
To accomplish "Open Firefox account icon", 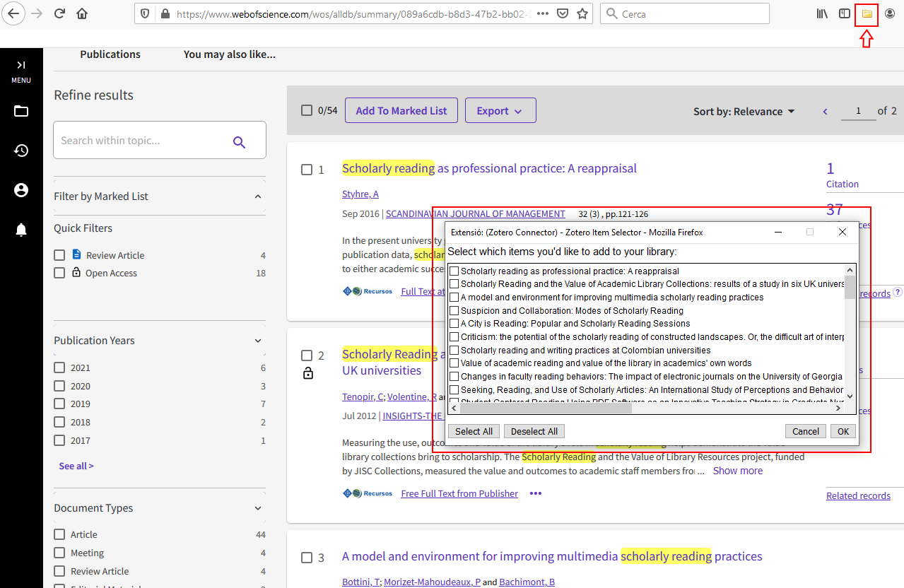I will (x=889, y=13).
